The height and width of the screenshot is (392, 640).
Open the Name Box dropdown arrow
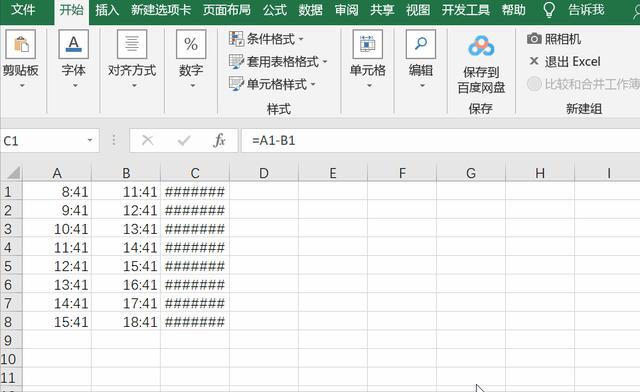click(x=90, y=140)
